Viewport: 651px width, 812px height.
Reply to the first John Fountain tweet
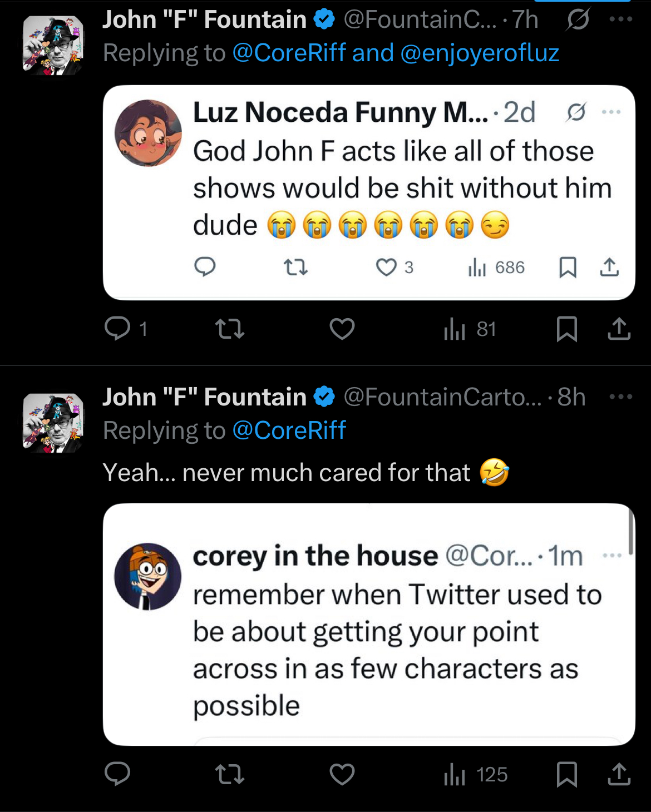117,329
